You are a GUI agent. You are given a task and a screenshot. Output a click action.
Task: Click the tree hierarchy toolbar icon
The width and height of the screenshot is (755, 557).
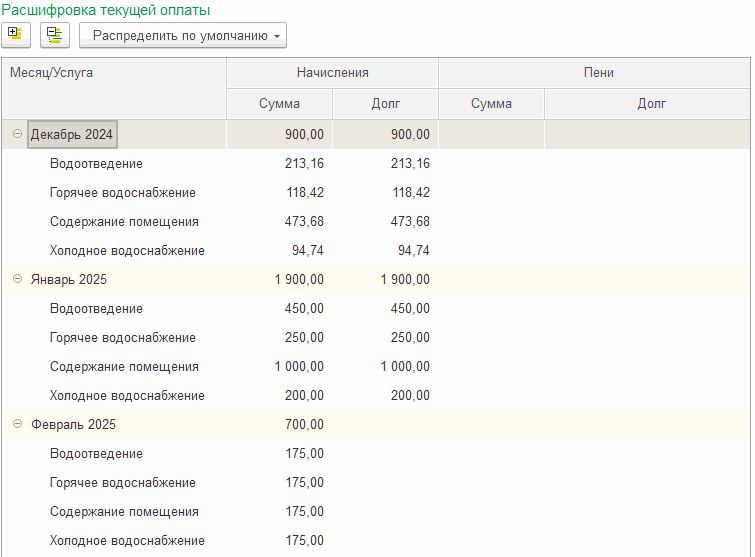[x=54, y=35]
